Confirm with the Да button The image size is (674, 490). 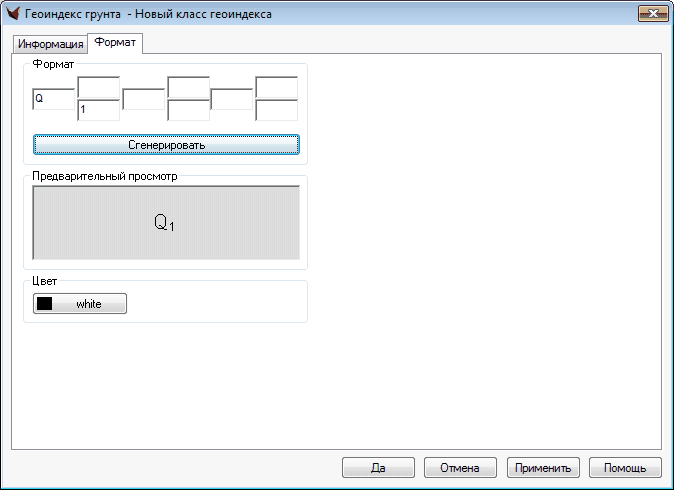click(378, 467)
